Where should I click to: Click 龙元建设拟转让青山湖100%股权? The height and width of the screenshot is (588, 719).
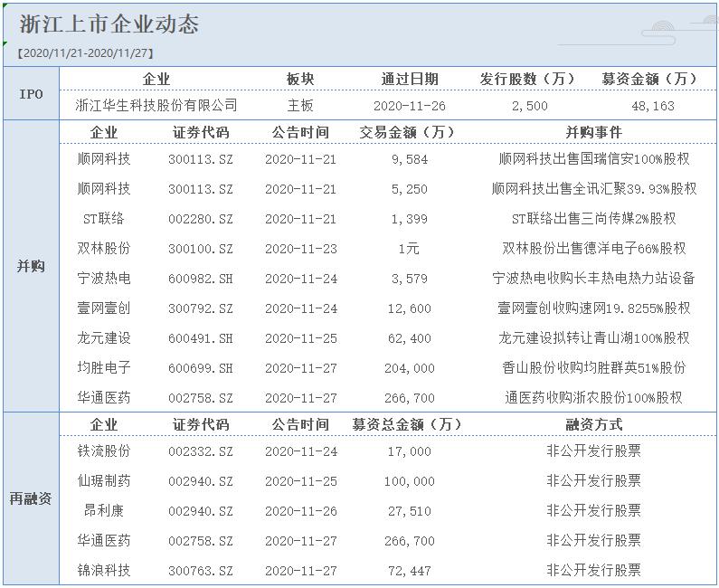[594, 337]
